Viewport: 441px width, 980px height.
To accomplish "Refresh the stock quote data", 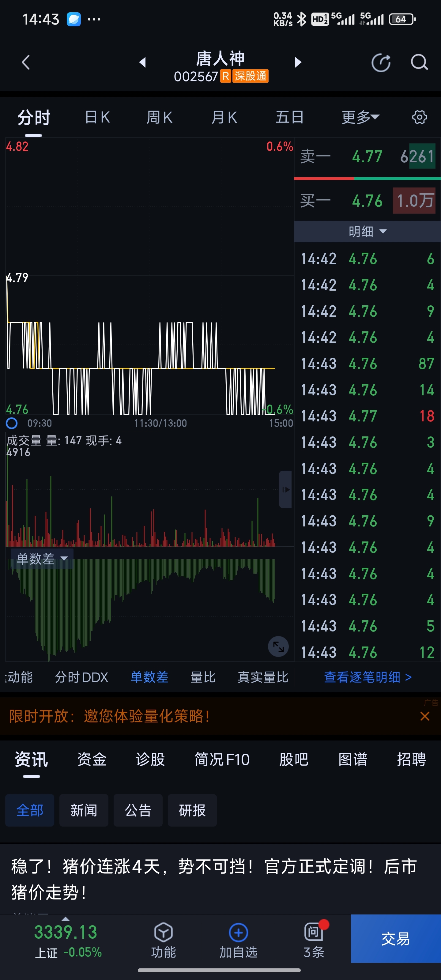I will (x=381, y=62).
